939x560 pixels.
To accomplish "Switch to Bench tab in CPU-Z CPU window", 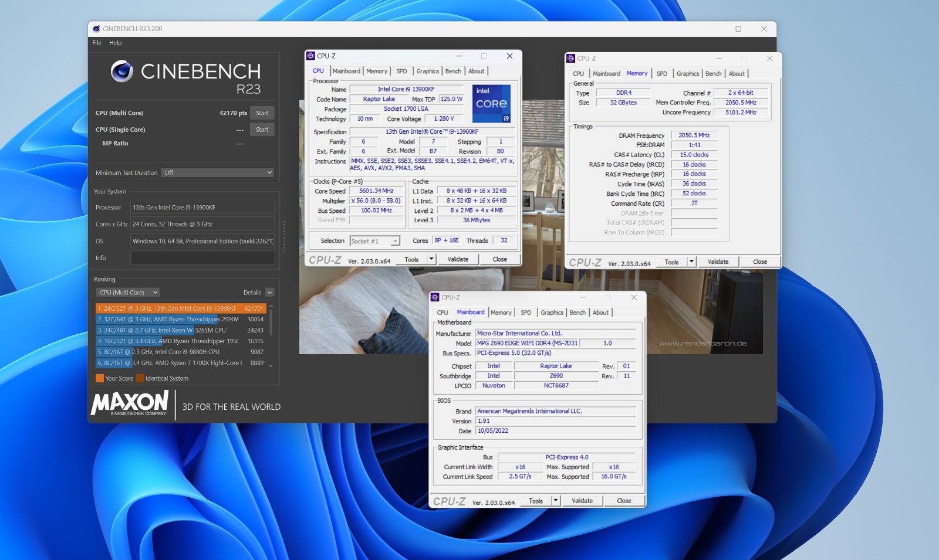I will click(453, 71).
